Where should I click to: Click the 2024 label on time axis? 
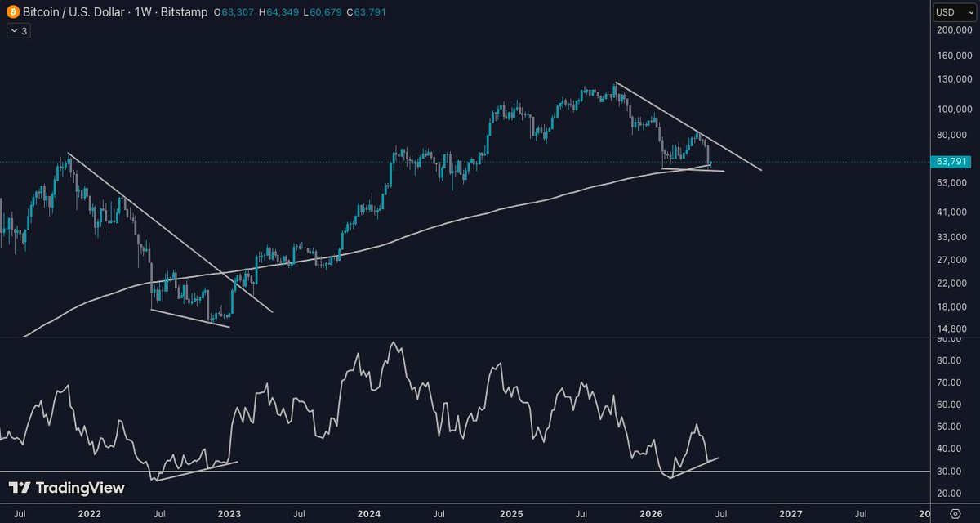pos(369,514)
